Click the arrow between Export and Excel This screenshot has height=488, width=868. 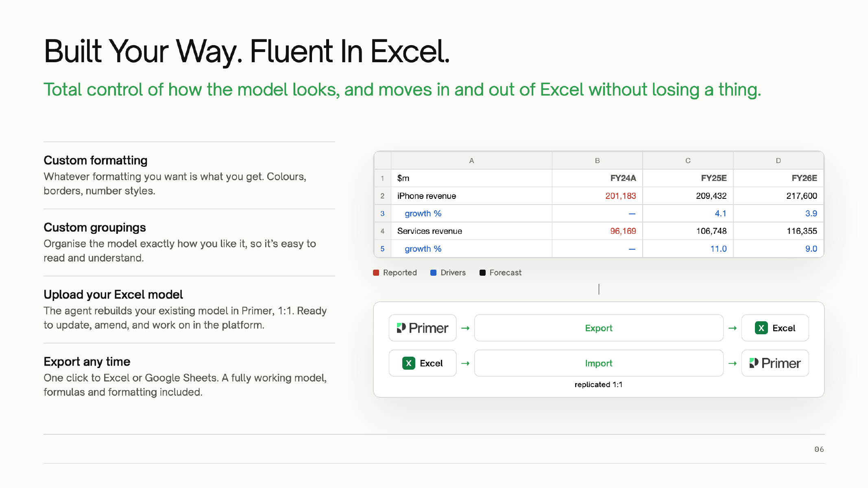pos(733,328)
